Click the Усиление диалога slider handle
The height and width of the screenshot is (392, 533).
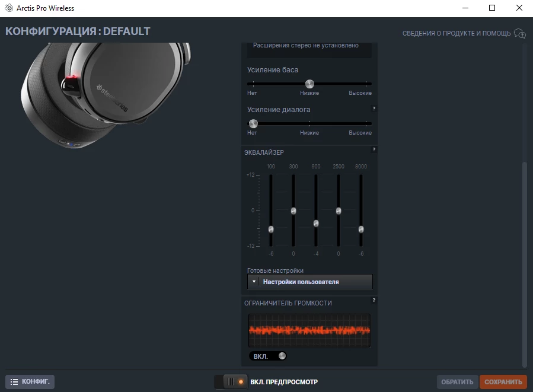coord(253,123)
